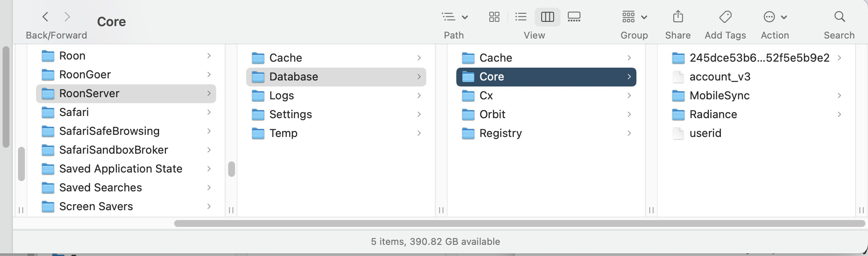Select column view mode

coord(547,17)
